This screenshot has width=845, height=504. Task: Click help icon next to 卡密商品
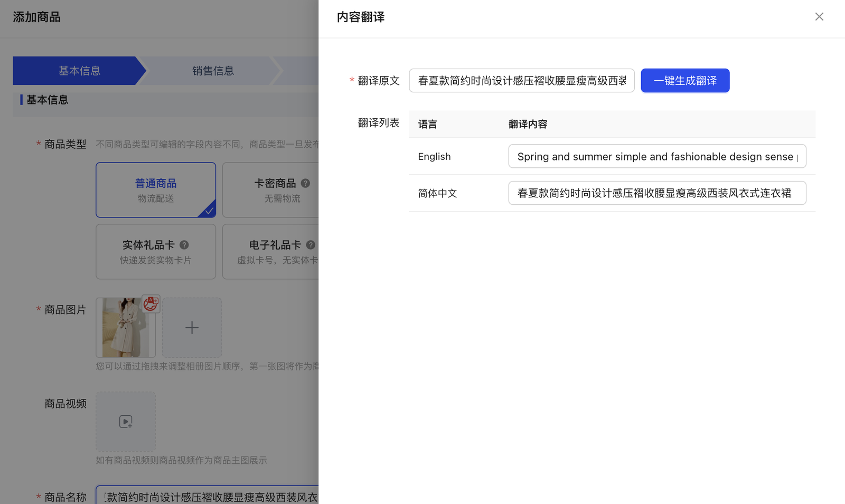tap(305, 183)
